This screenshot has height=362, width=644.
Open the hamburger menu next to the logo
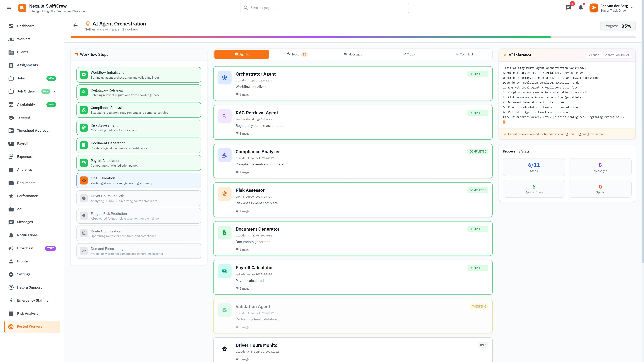tap(9, 7)
